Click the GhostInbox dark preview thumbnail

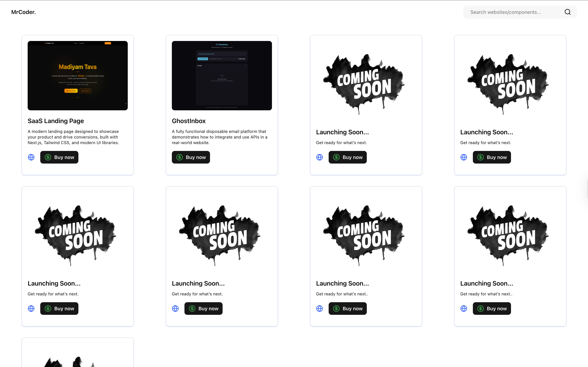tap(222, 75)
